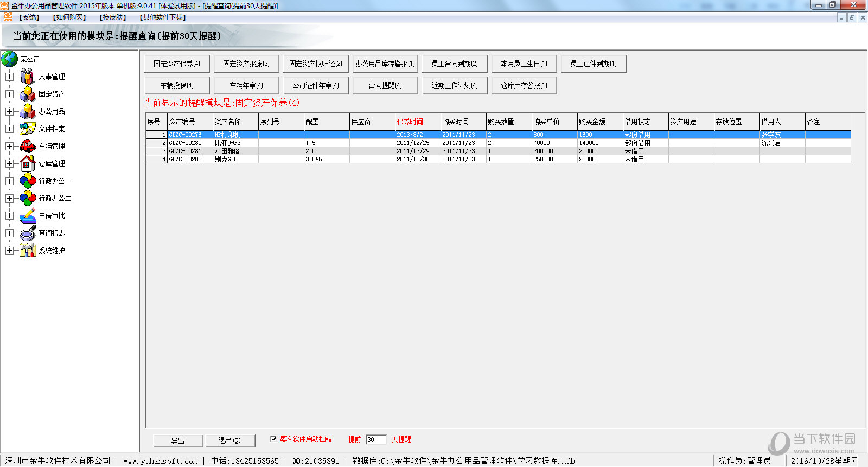Open 员工合同到期(2) reminders
Viewport: 868px width, 467px height.
pyautogui.click(x=455, y=64)
